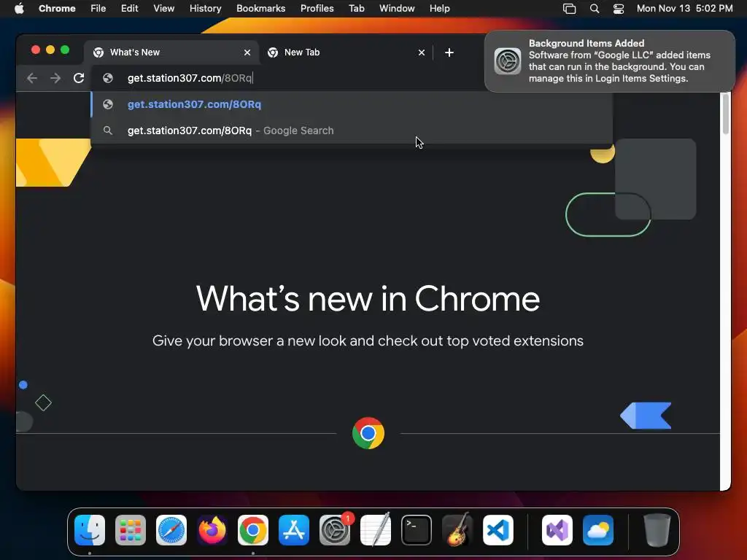Open the File menu
Screen dimensions: 747x560
pos(98,9)
